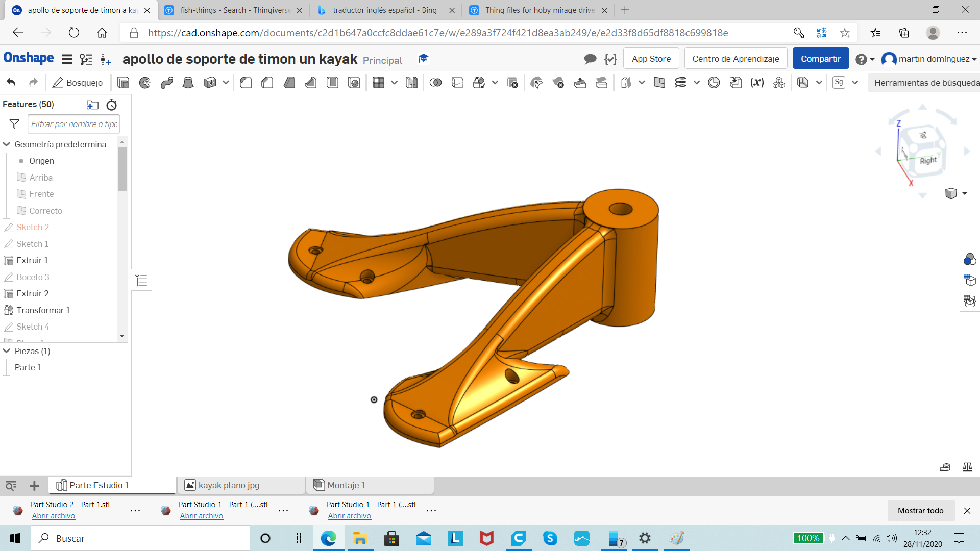The width and height of the screenshot is (980, 551).
Task: Collapse the Geometría predeterminada group
Action: pos(7,144)
